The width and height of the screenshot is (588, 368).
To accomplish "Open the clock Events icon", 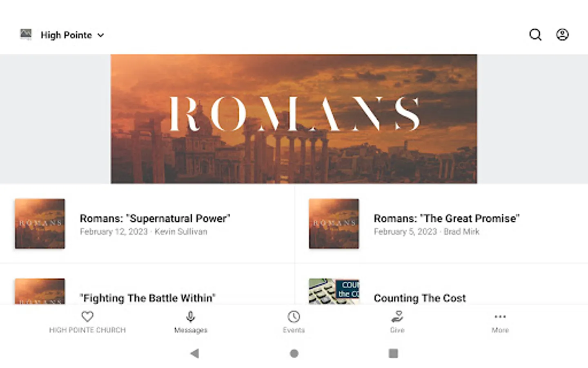I will click(294, 316).
